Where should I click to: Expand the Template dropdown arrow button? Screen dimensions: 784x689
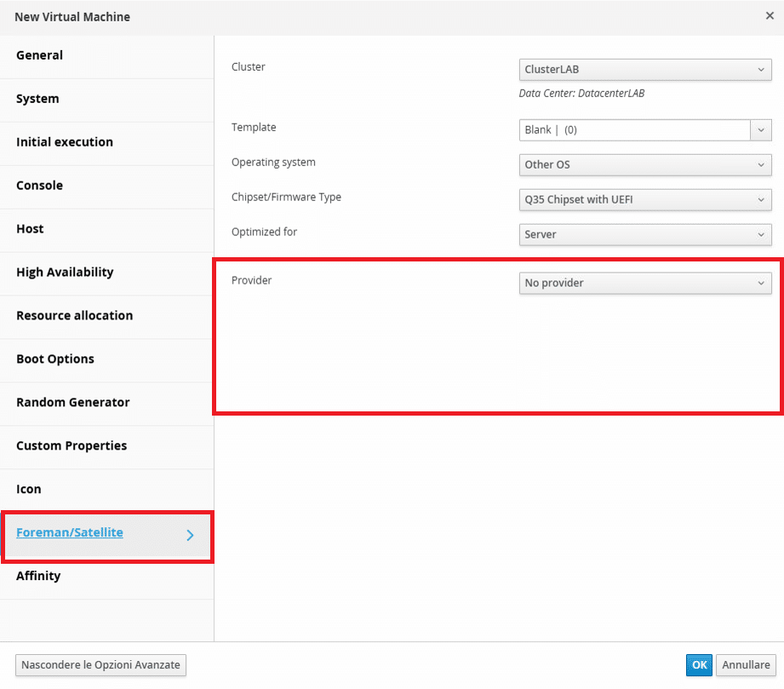tap(761, 130)
